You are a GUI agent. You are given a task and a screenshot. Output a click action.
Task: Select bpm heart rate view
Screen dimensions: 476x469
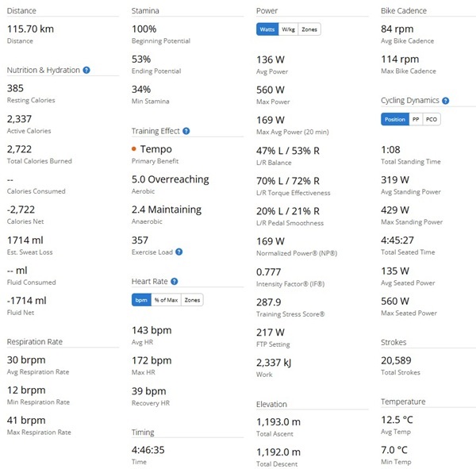[x=140, y=299]
